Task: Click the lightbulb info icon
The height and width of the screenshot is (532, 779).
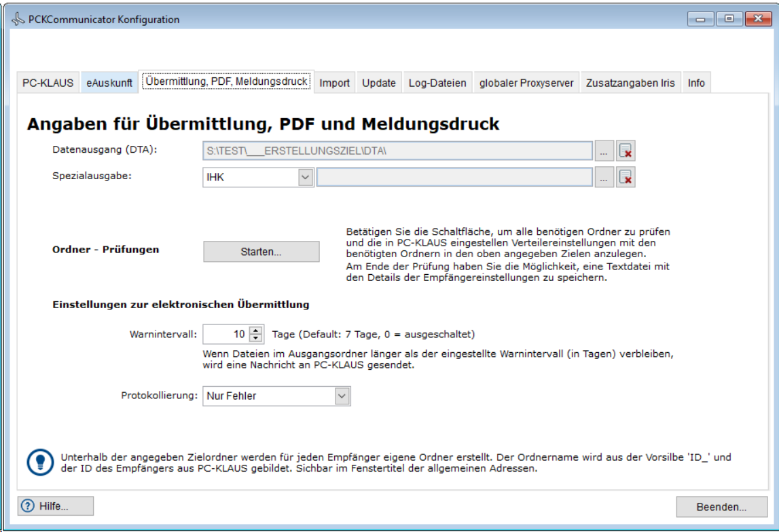Action: point(40,462)
